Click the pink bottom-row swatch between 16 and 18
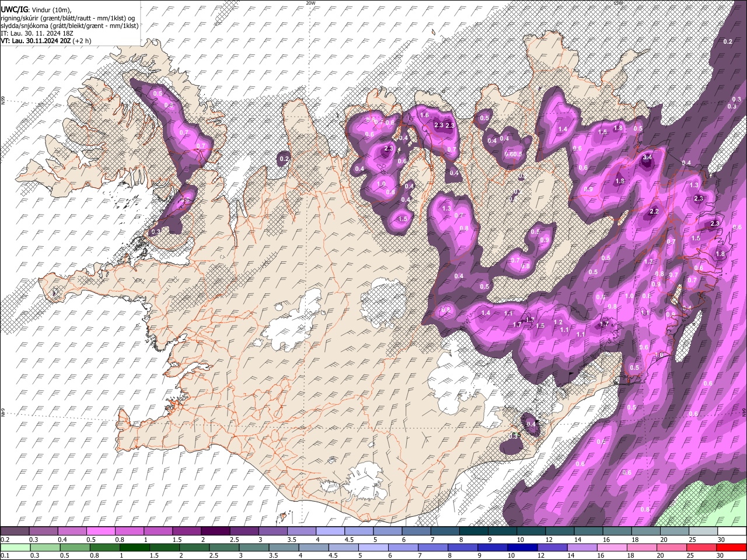 pyautogui.click(x=612, y=547)
